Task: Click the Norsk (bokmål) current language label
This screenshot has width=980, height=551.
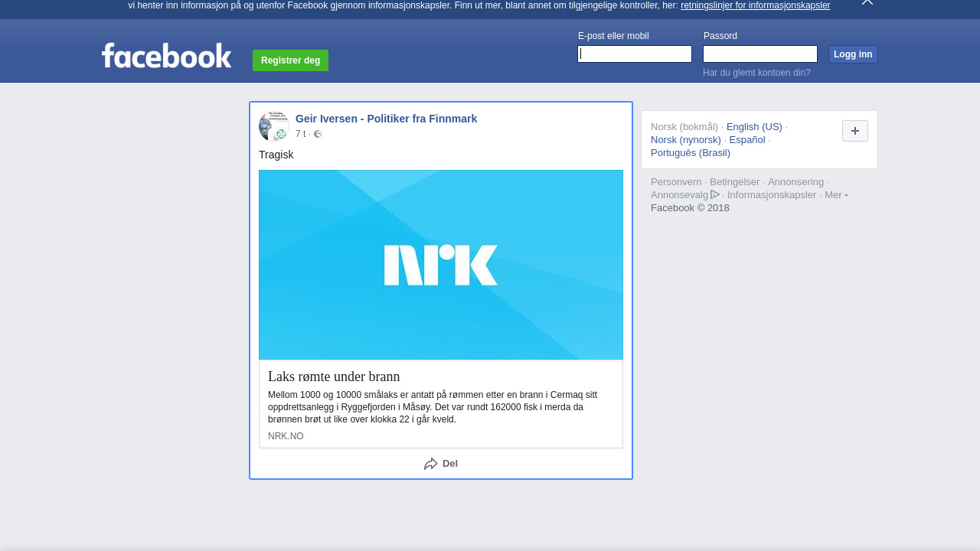Action: pyautogui.click(x=684, y=126)
